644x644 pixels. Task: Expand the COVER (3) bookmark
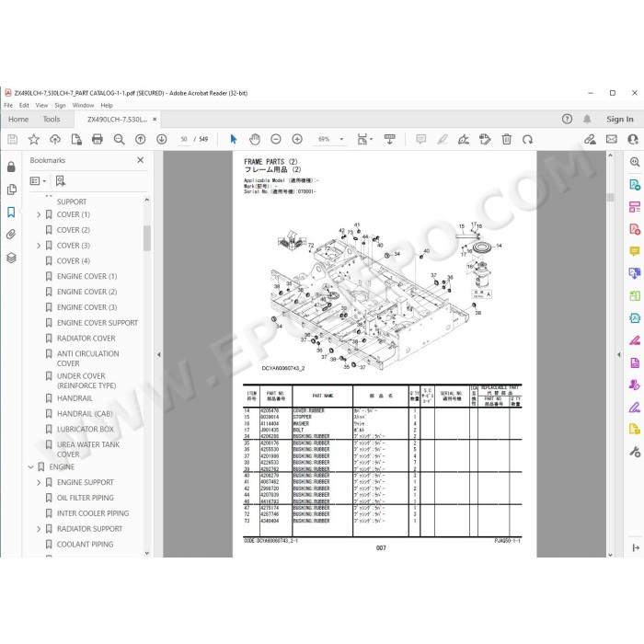point(39,246)
